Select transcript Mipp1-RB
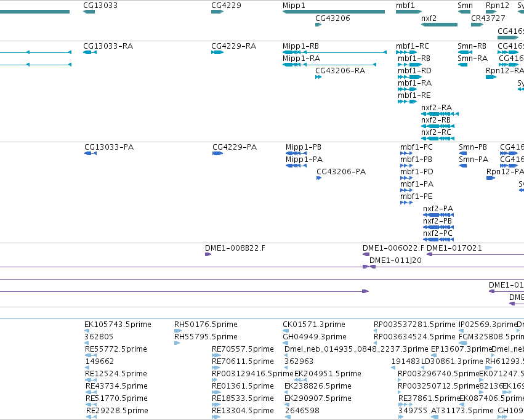Viewport: 524px width, 420px height. coord(334,52)
